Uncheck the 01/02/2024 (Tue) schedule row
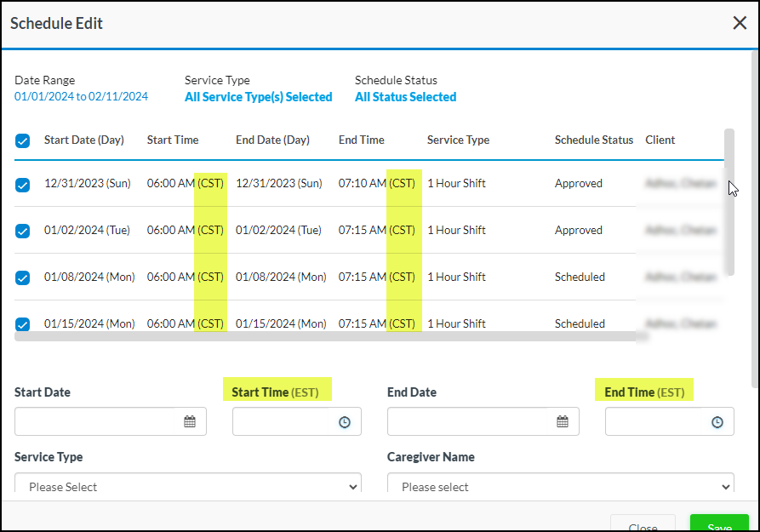The height and width of the screenshot is (532, 760). pyautogui.click(x=23, y=231)
